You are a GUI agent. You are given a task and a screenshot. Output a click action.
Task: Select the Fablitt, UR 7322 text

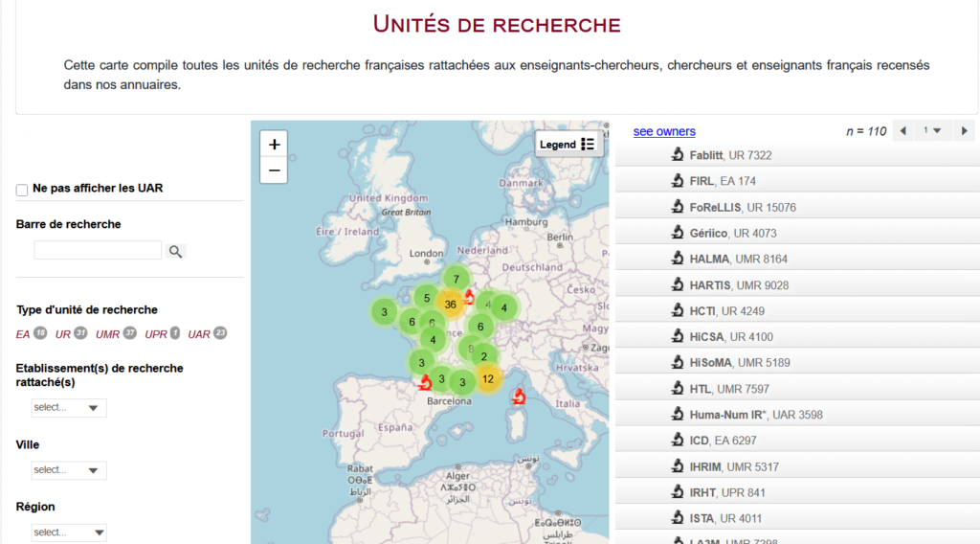click(730, 156)
